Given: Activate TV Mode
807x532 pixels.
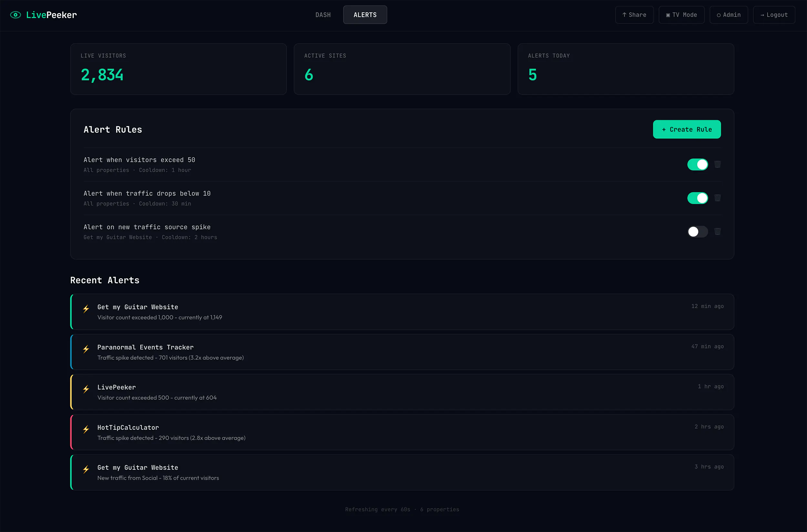Looking at the screenshot, I should pyautogui.click(x=681, y=15).
